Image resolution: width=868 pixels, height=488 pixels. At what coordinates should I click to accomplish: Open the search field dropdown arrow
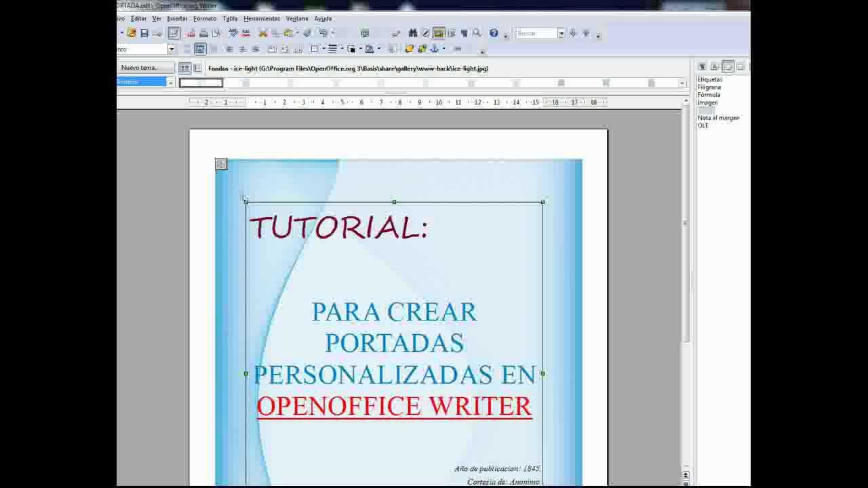pyautogui.click(x=561, y=33)
